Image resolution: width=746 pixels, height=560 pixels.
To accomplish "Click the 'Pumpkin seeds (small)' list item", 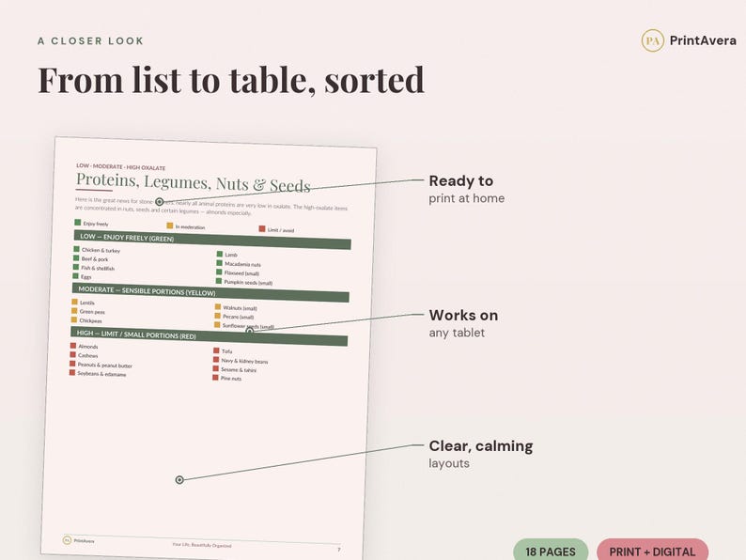I will click(x=244, y=282).
